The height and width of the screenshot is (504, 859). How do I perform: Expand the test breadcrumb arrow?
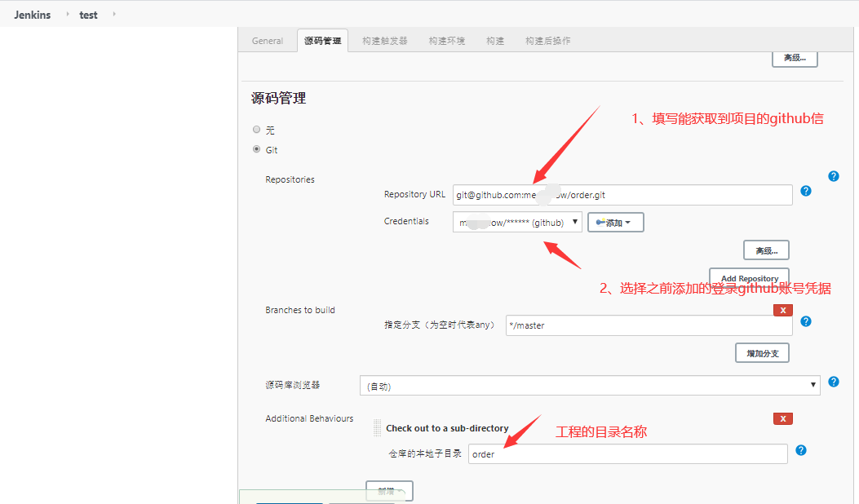click(x=114, y=14)
